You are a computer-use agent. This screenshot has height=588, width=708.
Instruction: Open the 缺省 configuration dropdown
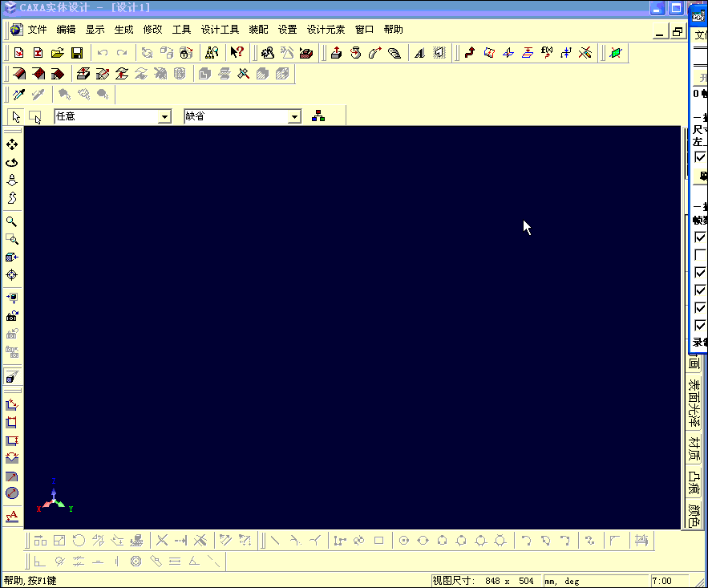coord(294,117)
